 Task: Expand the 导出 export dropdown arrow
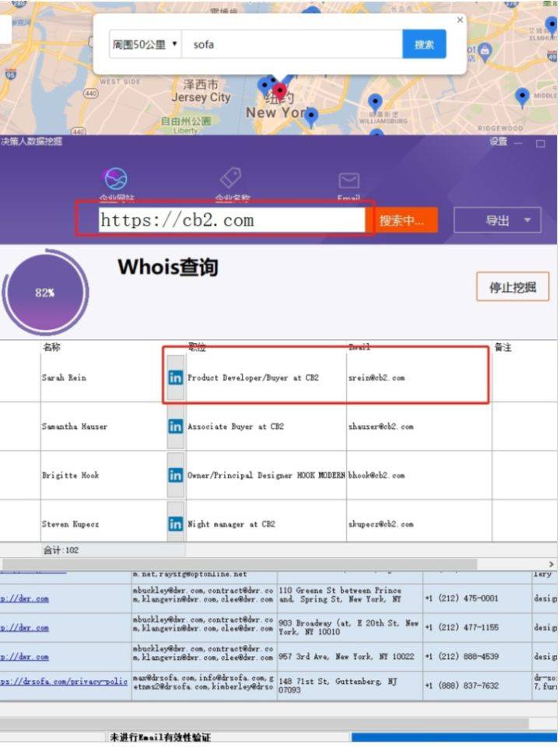(x=528, y=220)
